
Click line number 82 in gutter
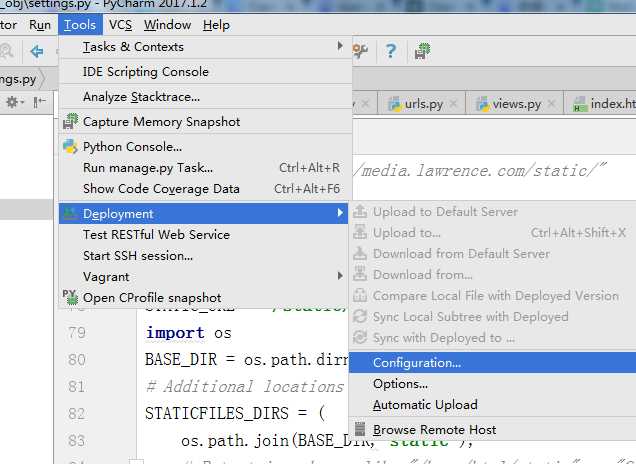(x=77, y=414)
